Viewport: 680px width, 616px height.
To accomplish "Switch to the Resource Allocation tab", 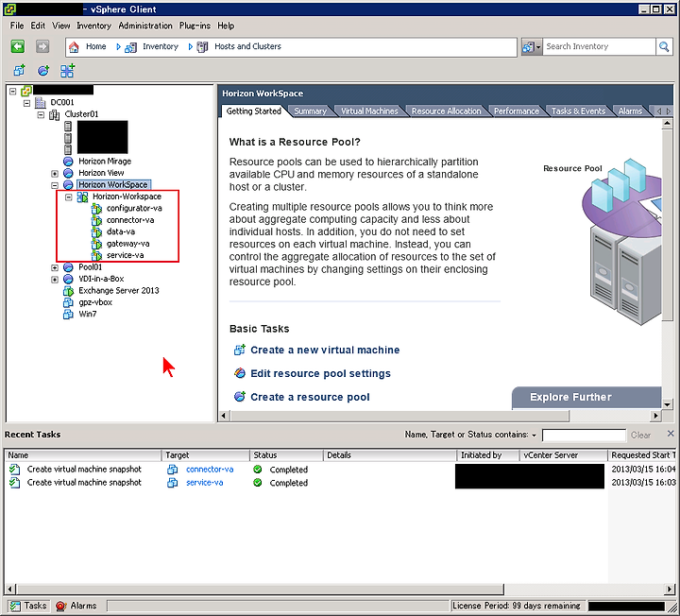I will point(446,111).
